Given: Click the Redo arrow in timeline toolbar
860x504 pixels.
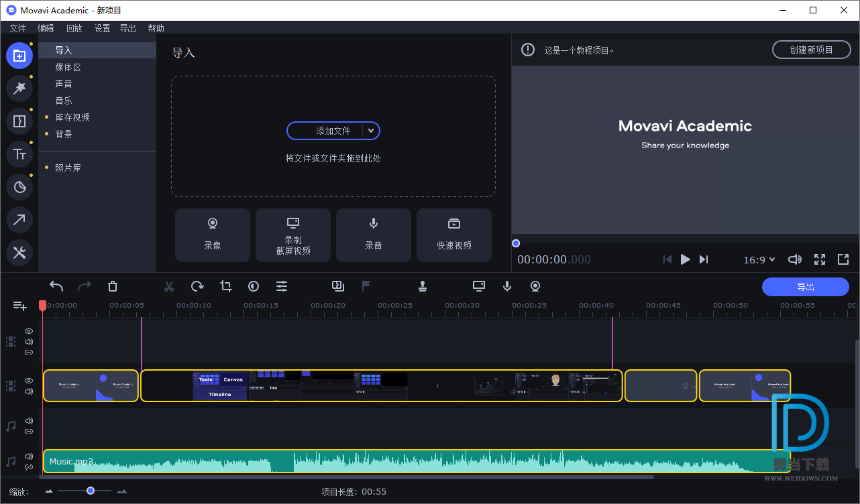Looking at the screenshot, I should pos(85,286).
